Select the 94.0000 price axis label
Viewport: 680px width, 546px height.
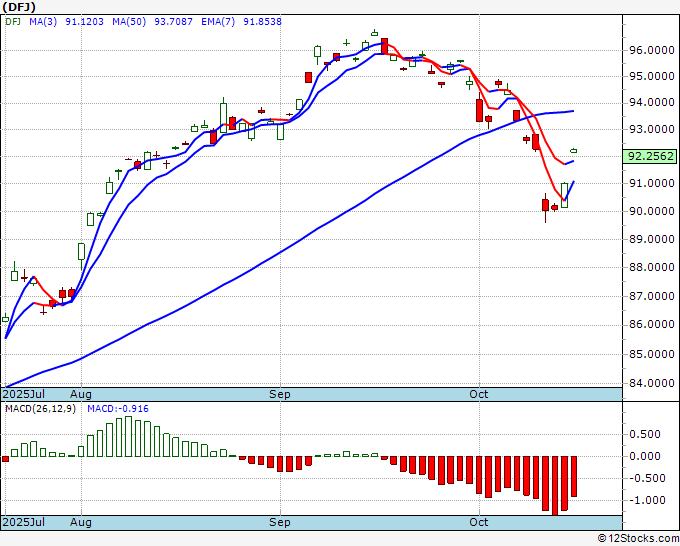coord(652,103)
